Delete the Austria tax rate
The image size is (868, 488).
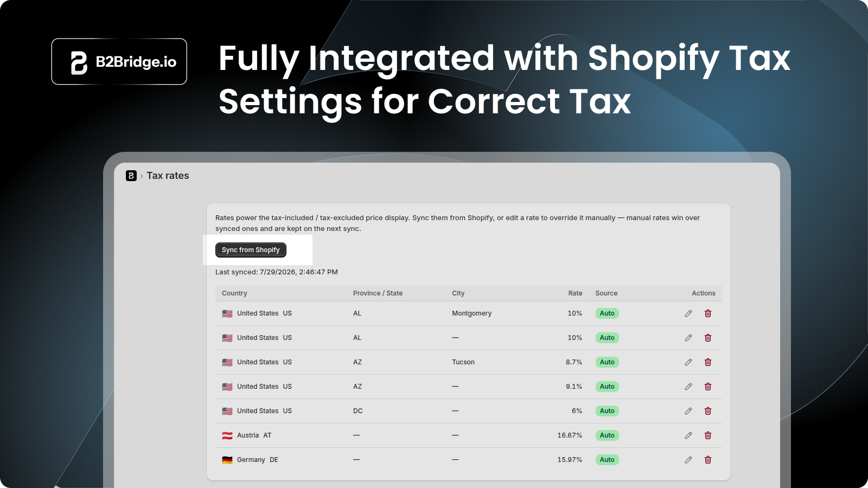tap(708, 435)
